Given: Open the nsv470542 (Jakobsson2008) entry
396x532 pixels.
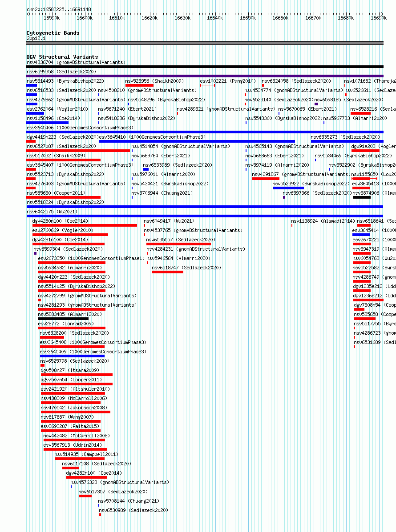Looking at the screenshot, I should click(x=74, y=408).
